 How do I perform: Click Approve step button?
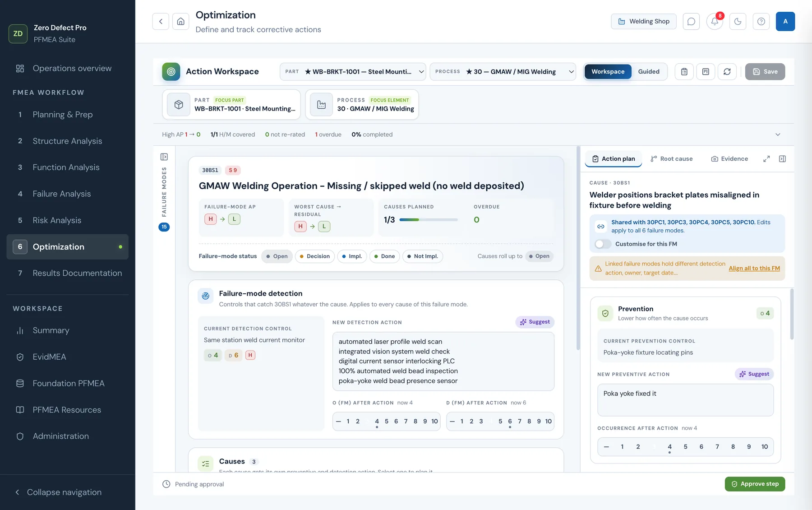click(755, 484)
